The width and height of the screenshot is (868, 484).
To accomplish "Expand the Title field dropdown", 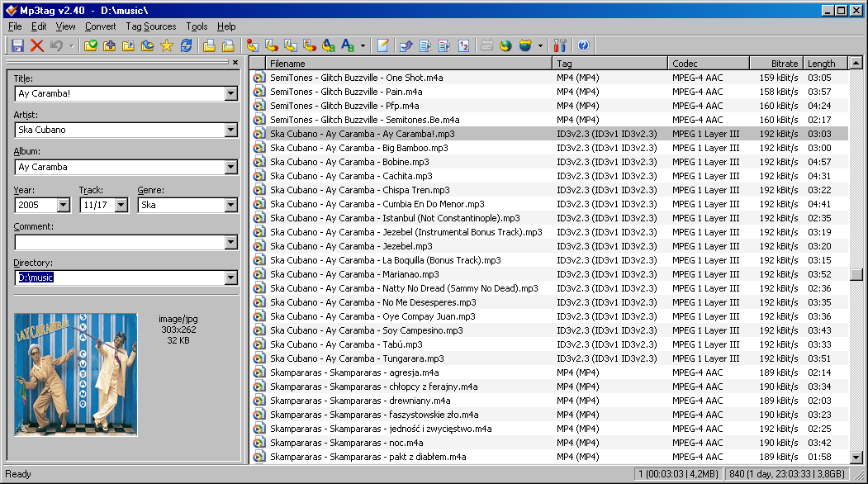I will [231, 93].
